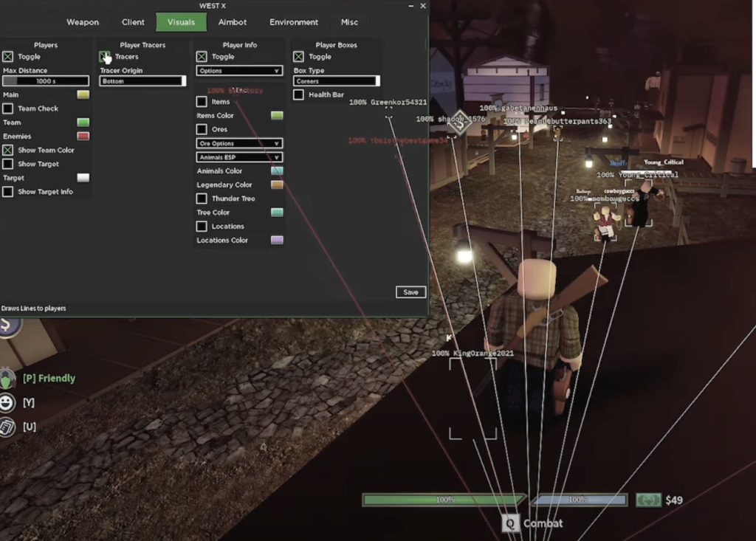
Task: Edit the Legendary Color swatch
Action: pyautogui.click(x=277, y=185)
